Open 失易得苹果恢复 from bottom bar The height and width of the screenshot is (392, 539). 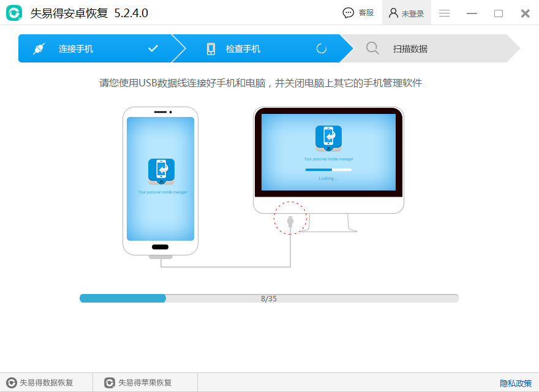click(x=145, y=382)
